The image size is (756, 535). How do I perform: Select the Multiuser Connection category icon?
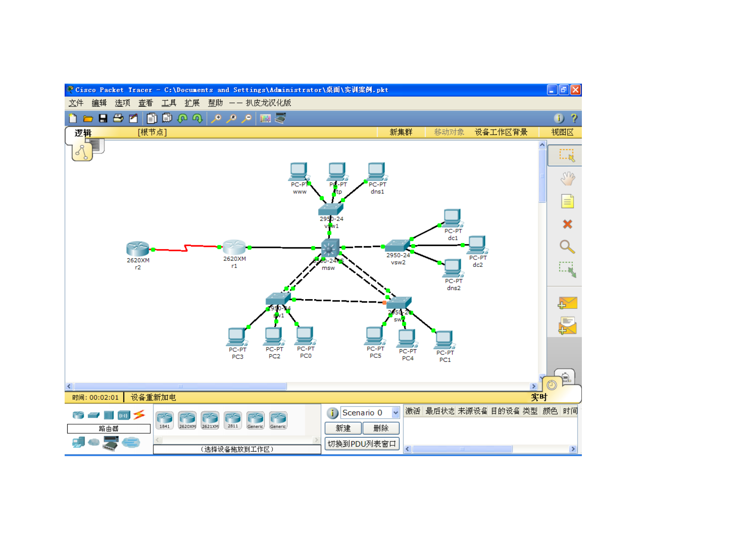131,442
